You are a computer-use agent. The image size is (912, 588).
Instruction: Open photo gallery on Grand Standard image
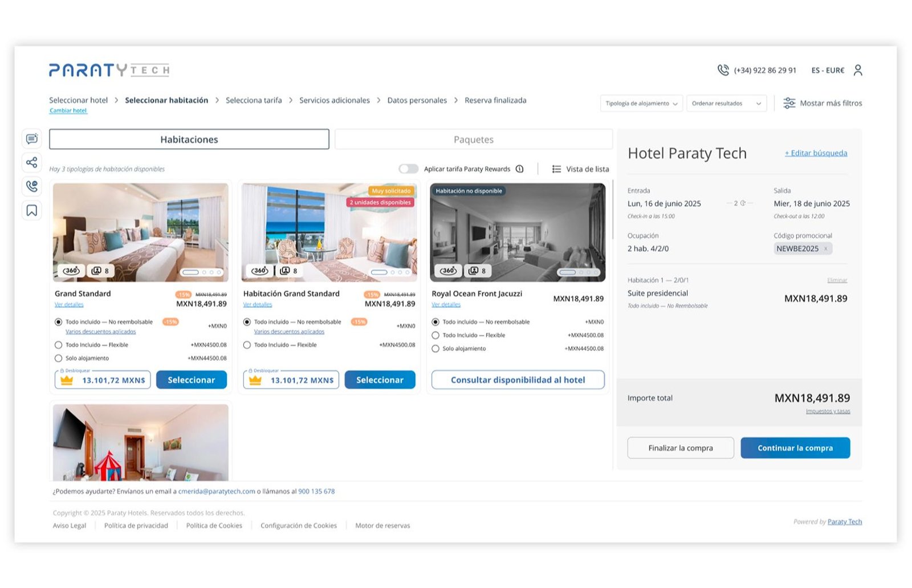pyautogui.click(x=101, y=271)
